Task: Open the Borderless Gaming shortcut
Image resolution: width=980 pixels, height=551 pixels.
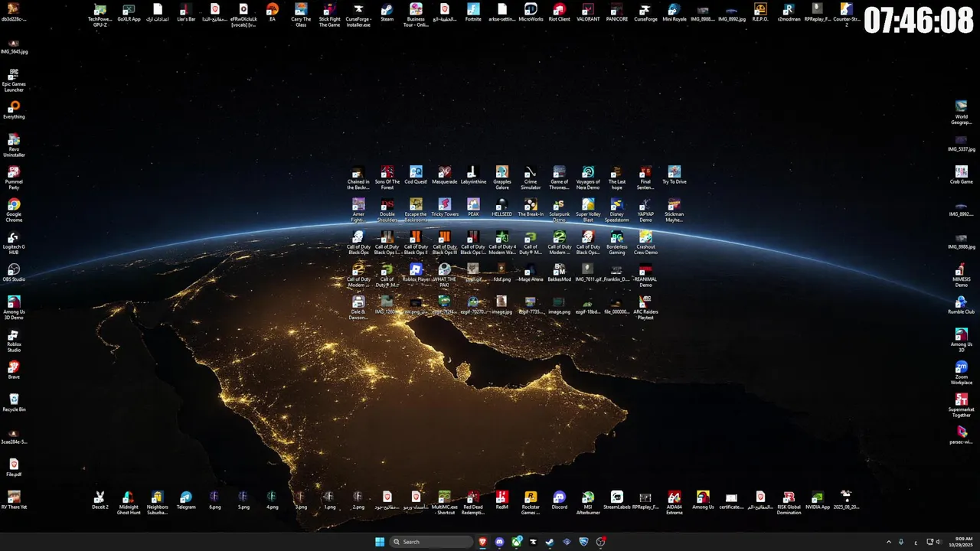Action: (x=617, y=242)
